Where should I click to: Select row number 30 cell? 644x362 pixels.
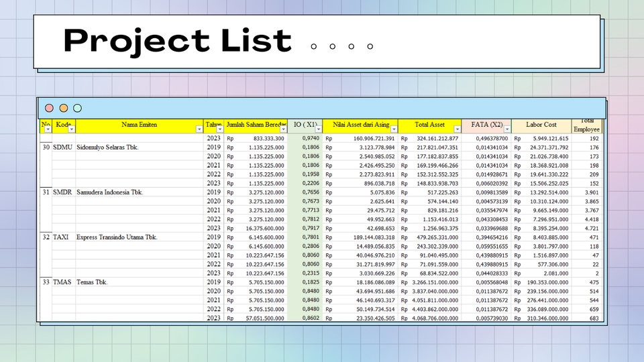(x=46, y=147)
